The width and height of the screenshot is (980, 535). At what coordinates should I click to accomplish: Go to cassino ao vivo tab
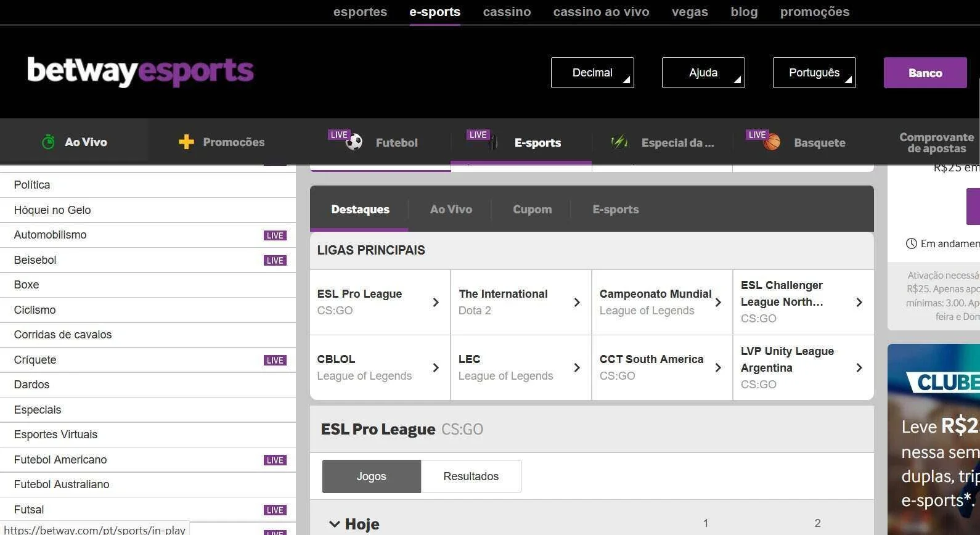tap(601, 12)
